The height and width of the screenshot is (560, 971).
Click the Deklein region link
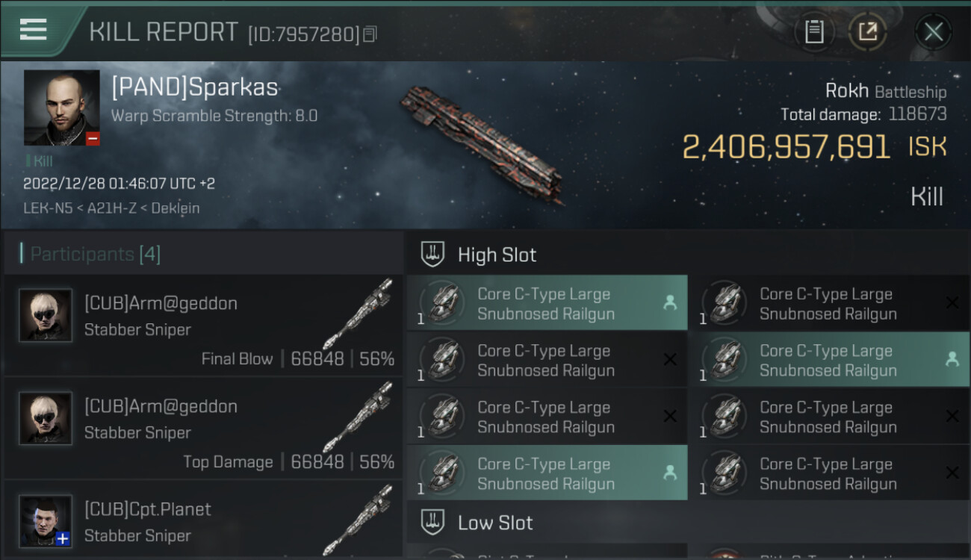coord(176,208)
